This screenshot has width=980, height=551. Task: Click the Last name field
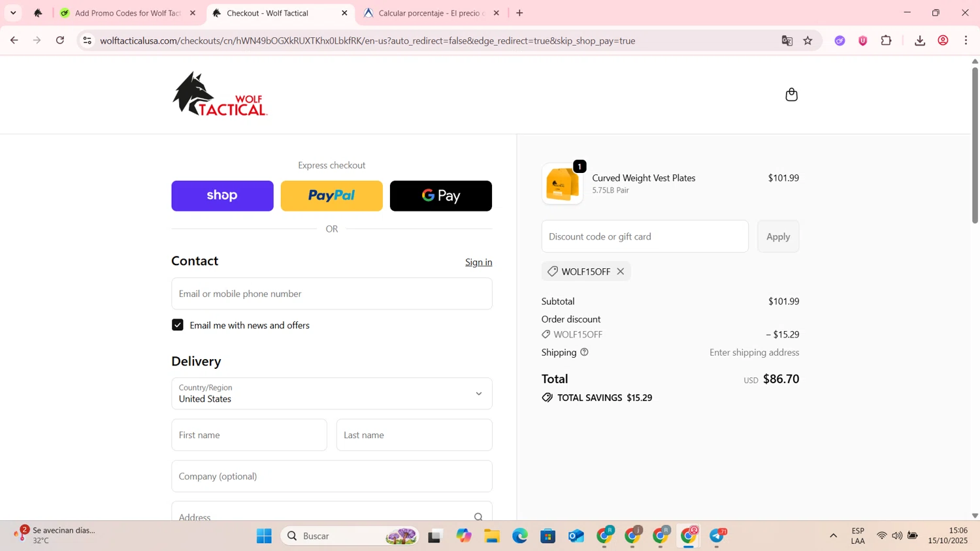(414, 435)
